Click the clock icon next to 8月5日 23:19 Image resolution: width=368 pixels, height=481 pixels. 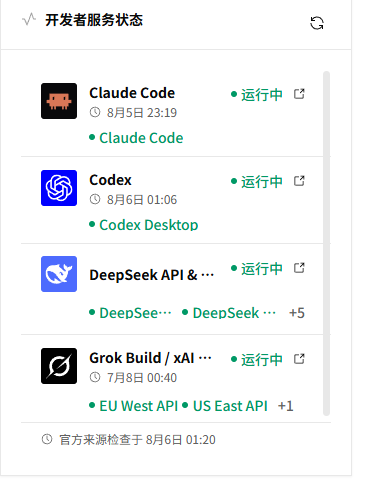pyautogui.click(x=95, y=112)
